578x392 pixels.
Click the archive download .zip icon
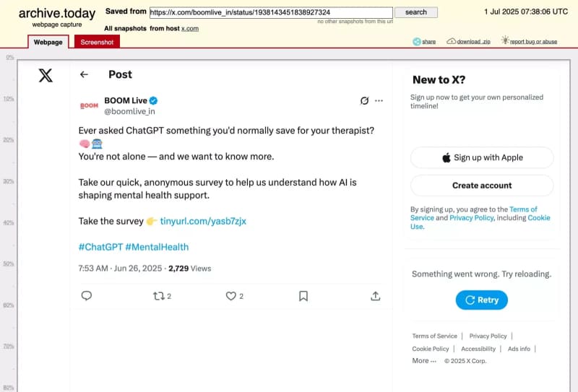point(452,42)
